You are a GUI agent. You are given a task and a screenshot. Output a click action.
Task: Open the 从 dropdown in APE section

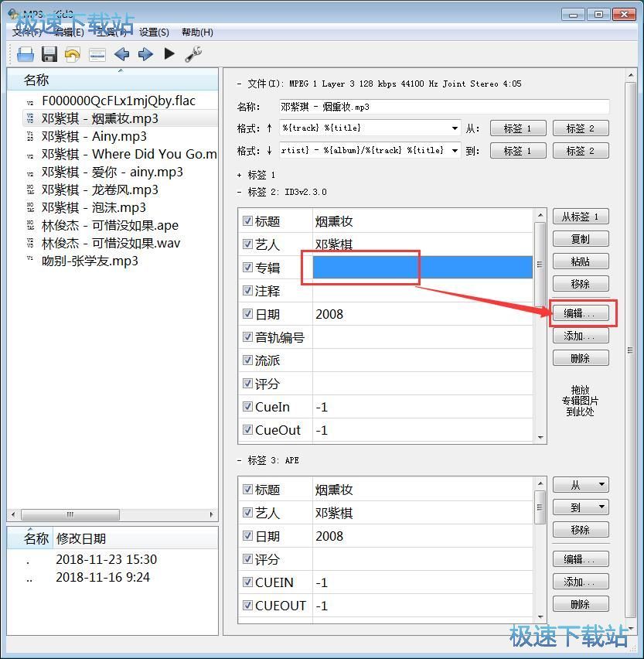coord(581,484)
